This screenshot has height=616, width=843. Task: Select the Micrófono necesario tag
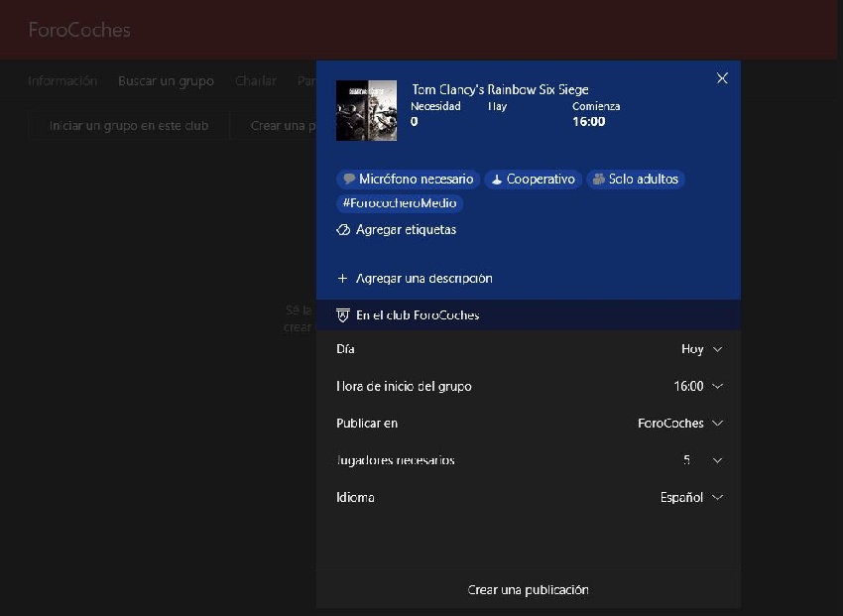pyautogui.click(x=408, y=179)
